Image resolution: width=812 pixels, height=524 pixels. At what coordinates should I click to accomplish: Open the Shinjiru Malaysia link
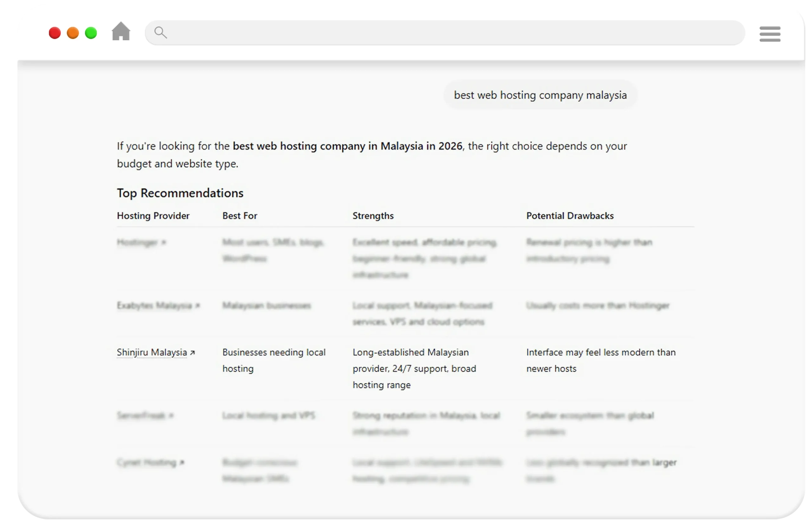click(x=152, y=352)
